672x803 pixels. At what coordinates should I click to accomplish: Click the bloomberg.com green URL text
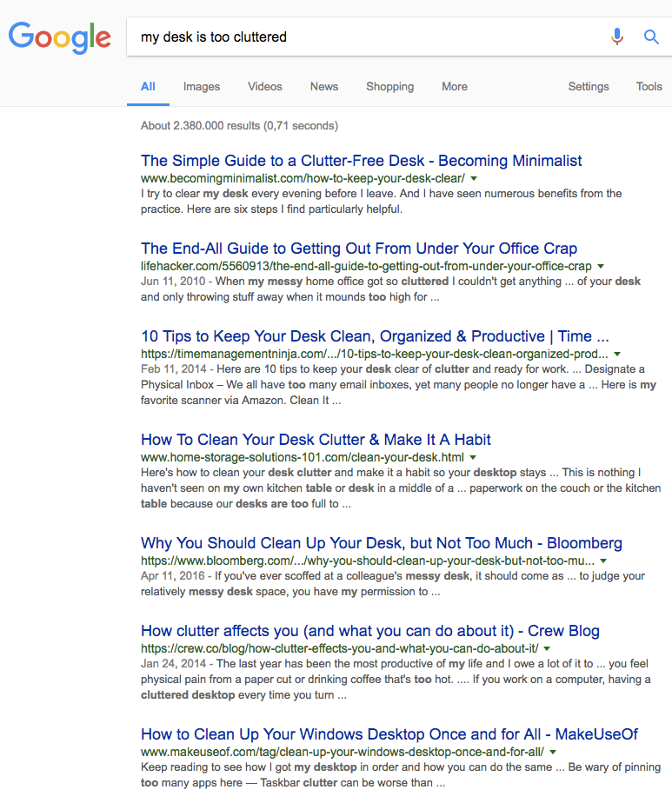(368, 561)
